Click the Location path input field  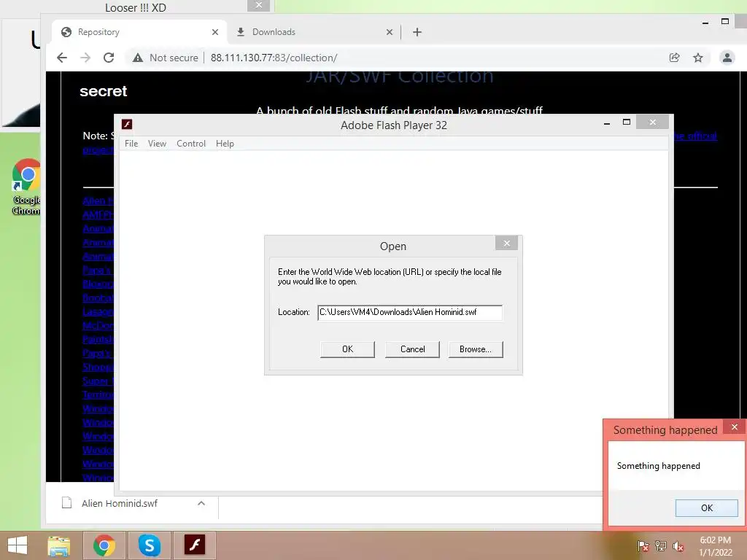(x=410, y=312)
